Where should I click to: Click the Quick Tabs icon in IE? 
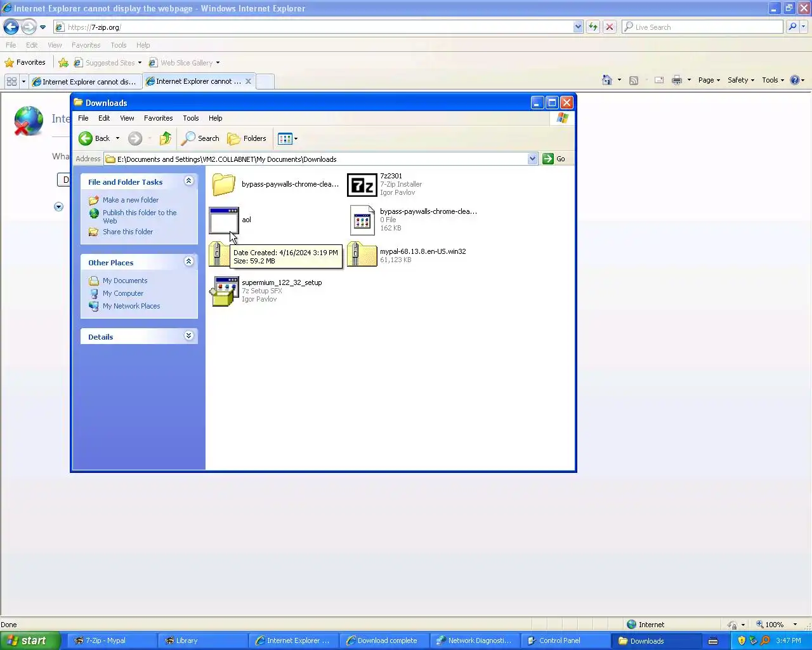pos(11,81)
